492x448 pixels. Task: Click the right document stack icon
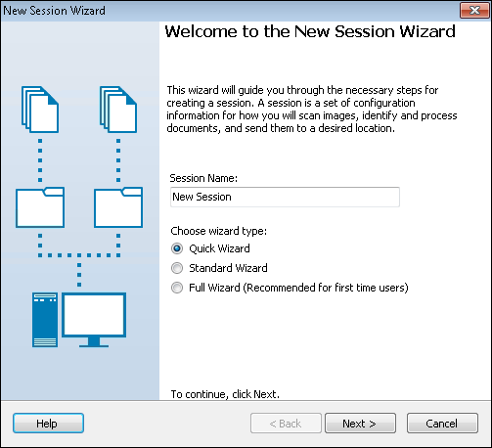(118, 110)
